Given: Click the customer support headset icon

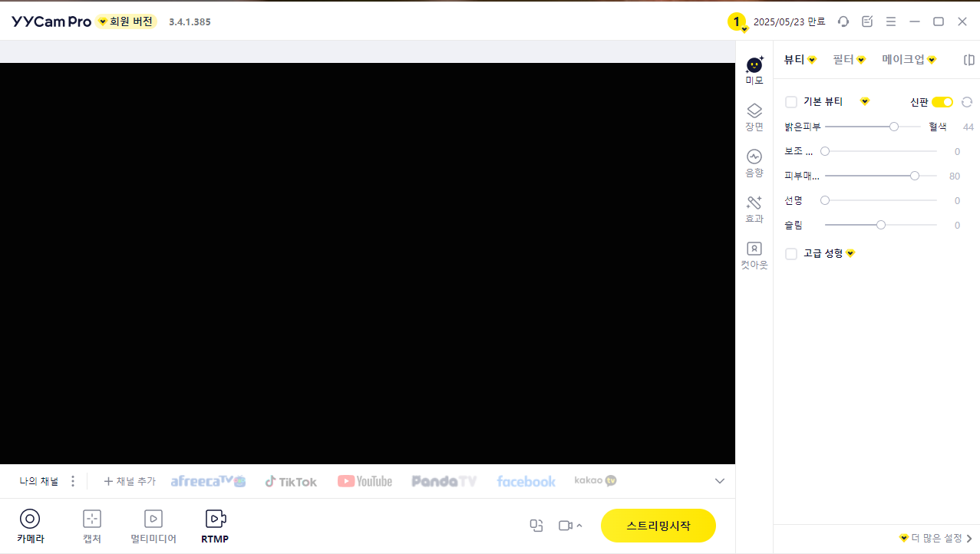Looking at the screenshot, I should (843, 21).
